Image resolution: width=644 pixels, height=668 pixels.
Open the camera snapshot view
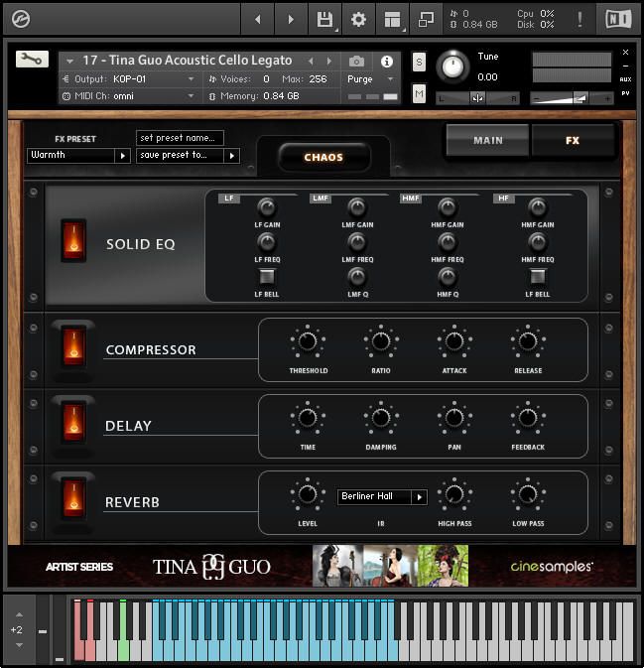(x=356, y=62)
